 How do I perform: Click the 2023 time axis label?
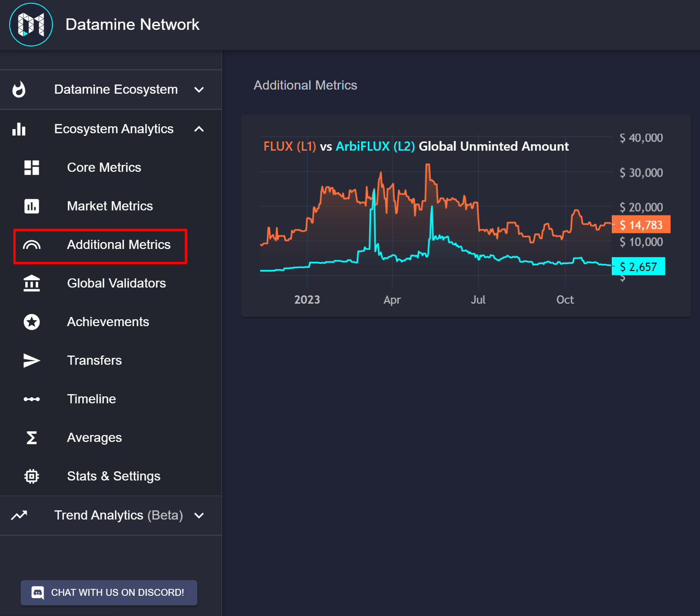click(307, 300)
